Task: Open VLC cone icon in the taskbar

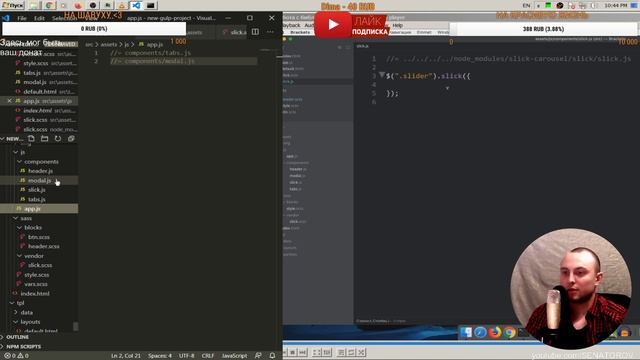Action: [122, 5]
